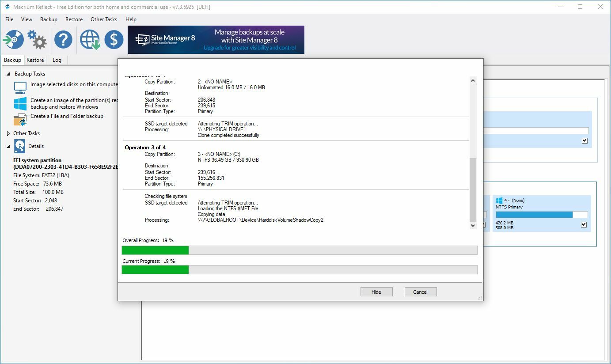Click the Loading the NTFS $MFT File line

(x=228, y=209)
